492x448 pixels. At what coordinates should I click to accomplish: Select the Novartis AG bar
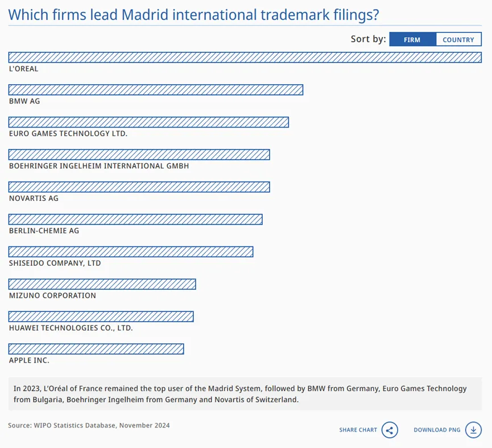point(139,187)
